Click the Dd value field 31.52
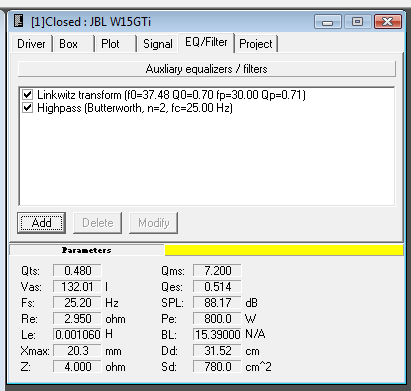This screenshot has height=391, width=411. click(217, 350)
